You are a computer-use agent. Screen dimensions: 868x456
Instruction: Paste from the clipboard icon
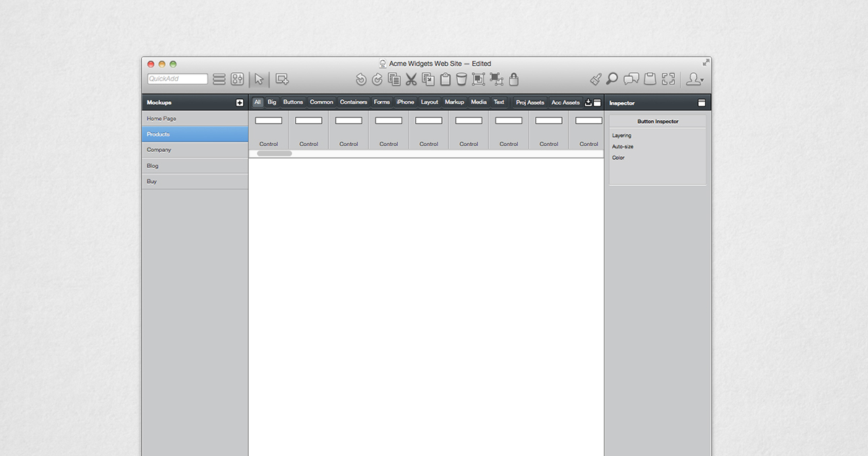pos(445,80)
